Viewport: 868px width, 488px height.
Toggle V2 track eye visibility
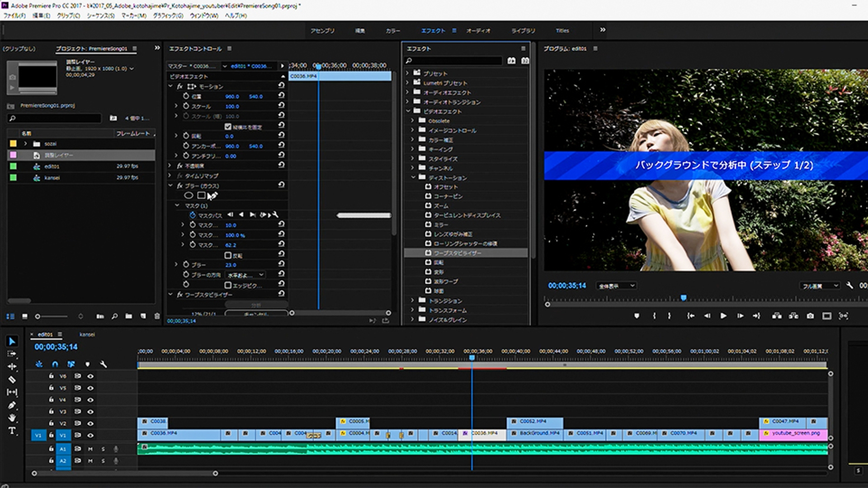tap(90, 423)
